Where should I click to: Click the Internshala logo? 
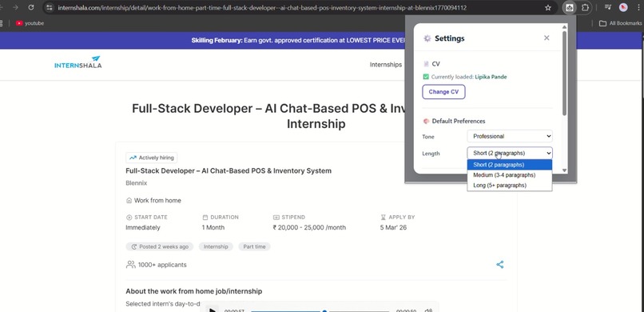tap(78, 62)
